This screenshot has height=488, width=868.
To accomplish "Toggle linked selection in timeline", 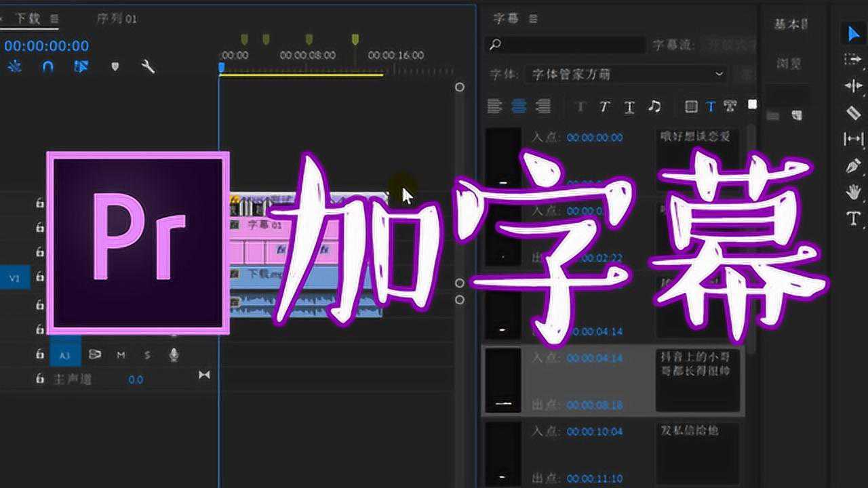I will [x=81, y=66].
